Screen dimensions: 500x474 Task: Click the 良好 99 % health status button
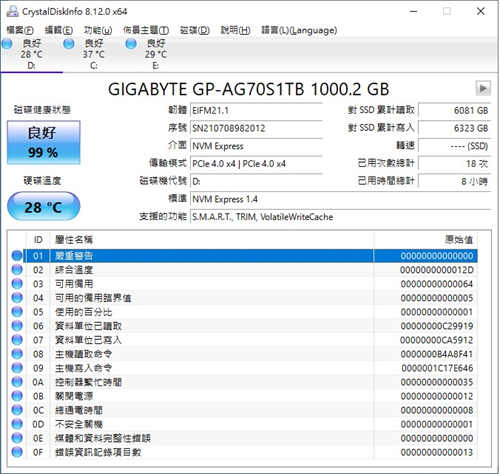(x=43, y=142)
